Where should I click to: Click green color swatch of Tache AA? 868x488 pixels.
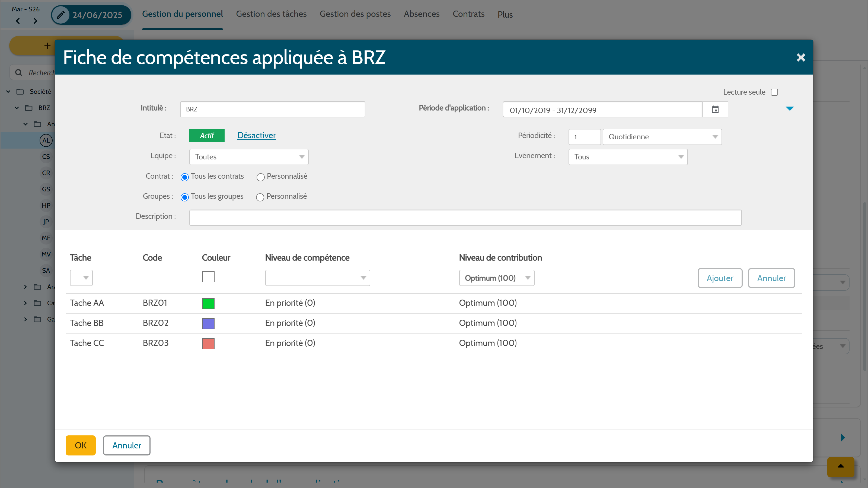[x=208, y=303]
